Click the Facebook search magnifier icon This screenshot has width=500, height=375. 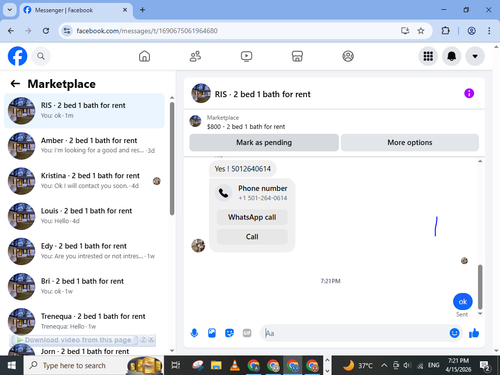pos(41,56)
